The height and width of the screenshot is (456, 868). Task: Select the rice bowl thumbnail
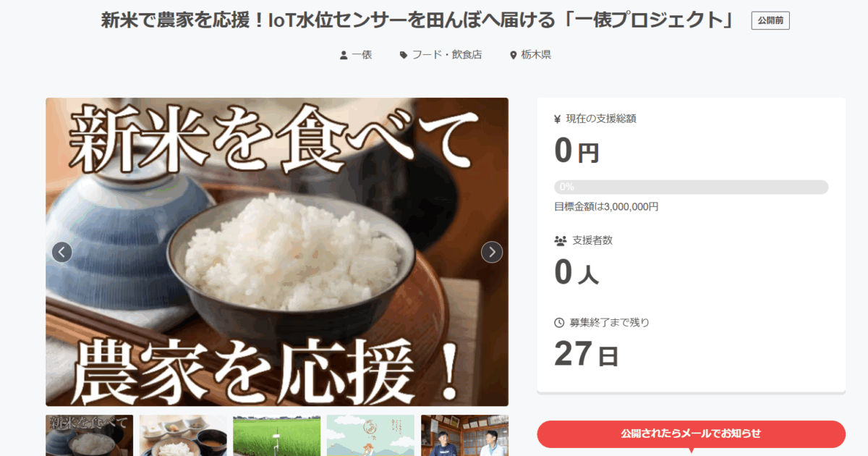coord(90,435)
